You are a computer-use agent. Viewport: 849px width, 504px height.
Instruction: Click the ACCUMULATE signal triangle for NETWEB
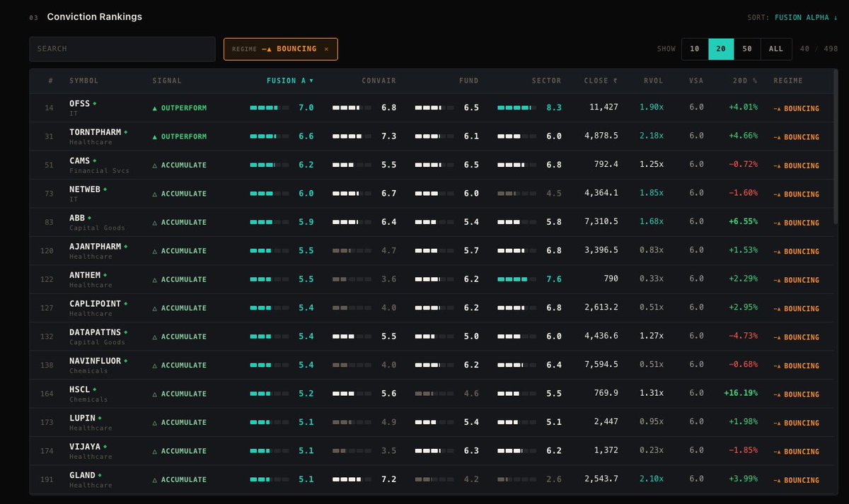[155, 194]
